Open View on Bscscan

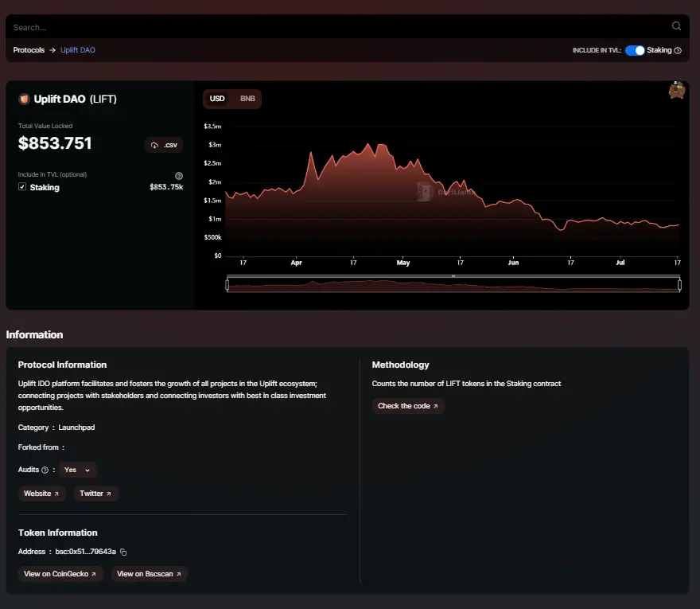tap(149, 574)
